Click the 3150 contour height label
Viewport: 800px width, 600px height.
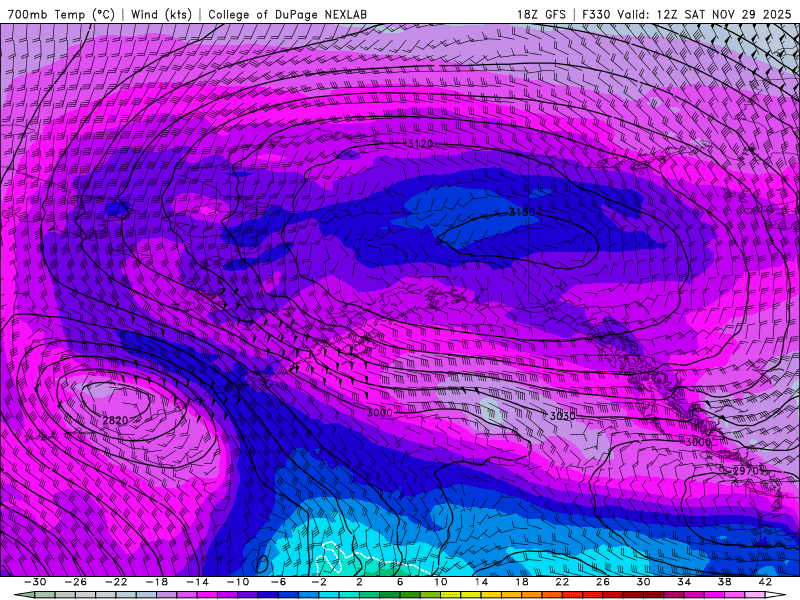coord(522,212)
